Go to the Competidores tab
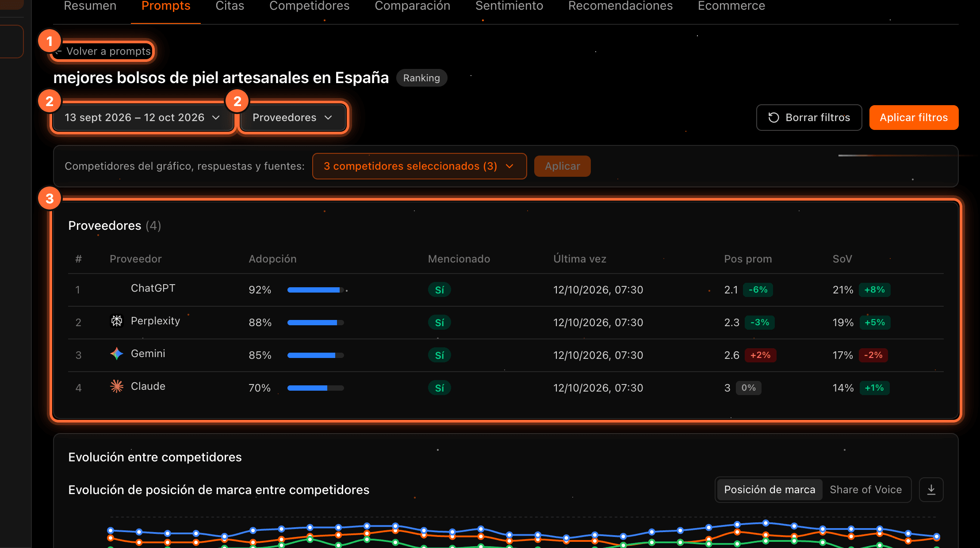980x548 pixels. click(310, 6)
